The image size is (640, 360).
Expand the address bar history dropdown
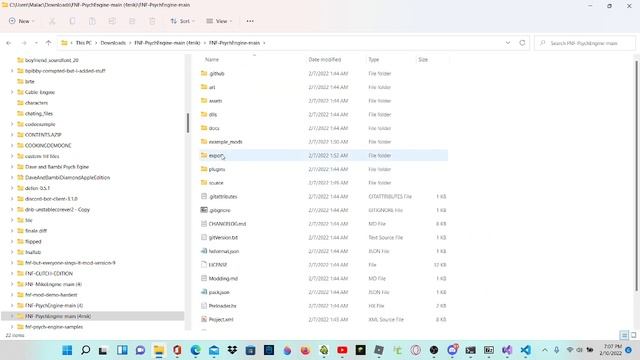508,43
